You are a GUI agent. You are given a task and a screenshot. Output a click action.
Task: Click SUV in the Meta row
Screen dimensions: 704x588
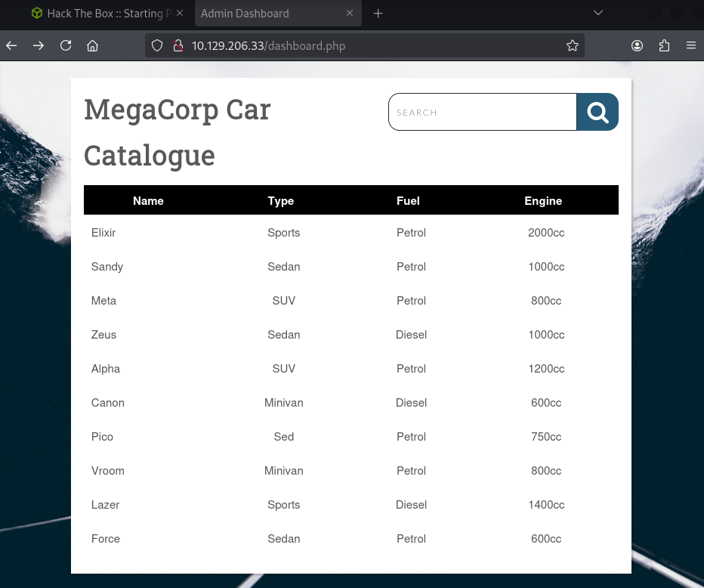[x=284, y=301]
